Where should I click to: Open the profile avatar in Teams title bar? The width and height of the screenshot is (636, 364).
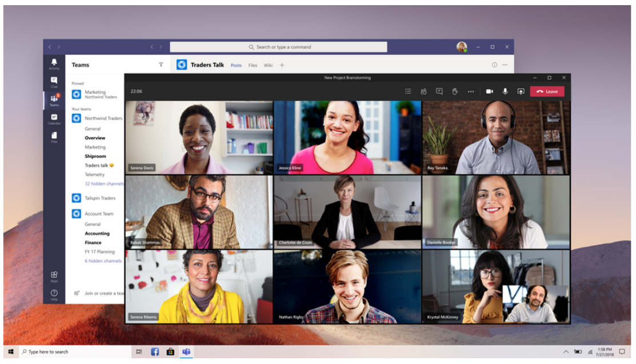point(462,47)
